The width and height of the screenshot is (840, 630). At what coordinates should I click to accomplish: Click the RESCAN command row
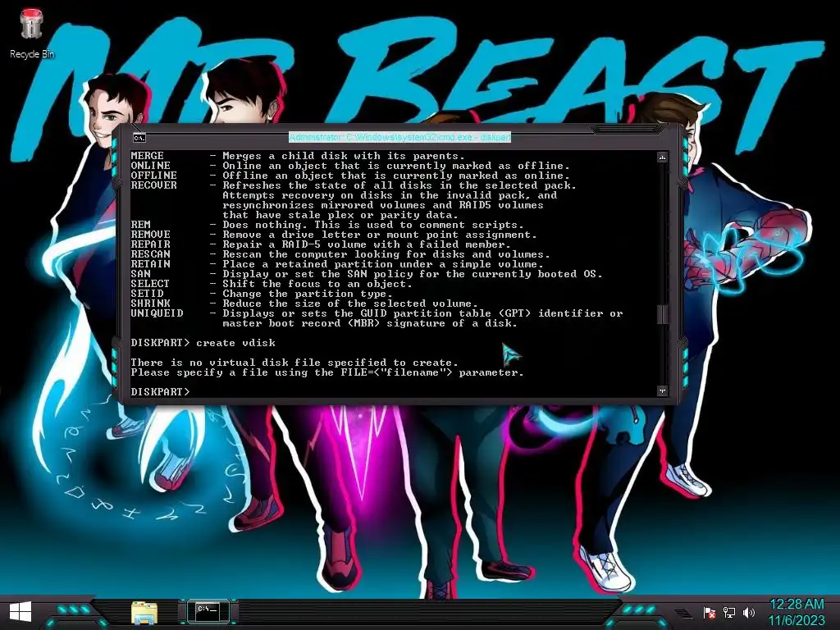340,254
